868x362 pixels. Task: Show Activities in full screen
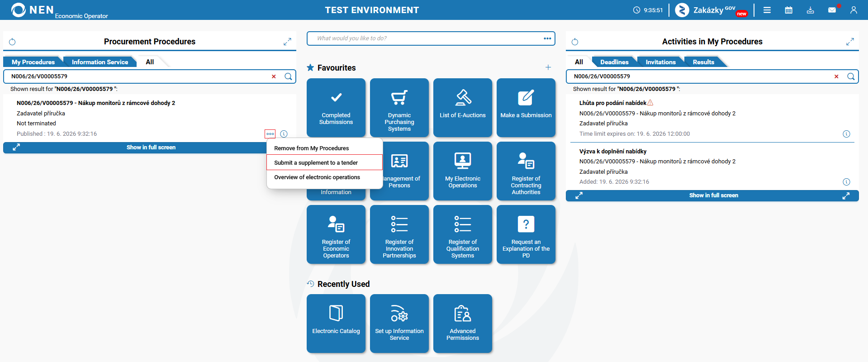[713, 195]
